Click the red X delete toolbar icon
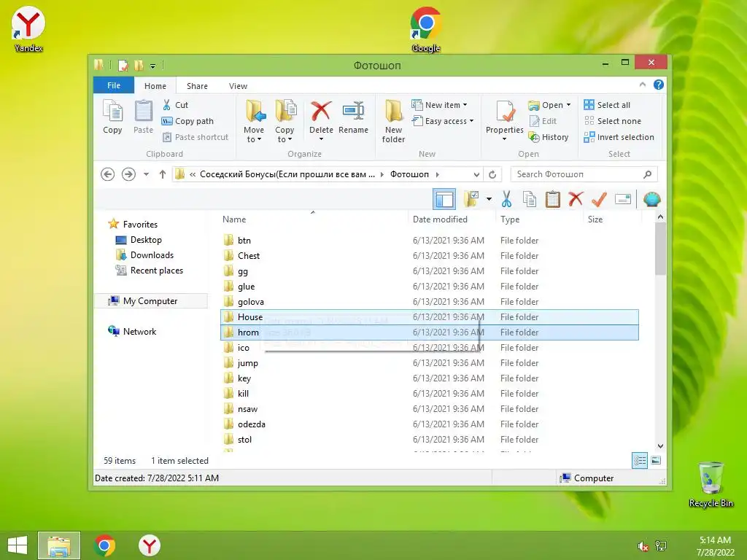The image size is (747, 560). click(576, 199)
